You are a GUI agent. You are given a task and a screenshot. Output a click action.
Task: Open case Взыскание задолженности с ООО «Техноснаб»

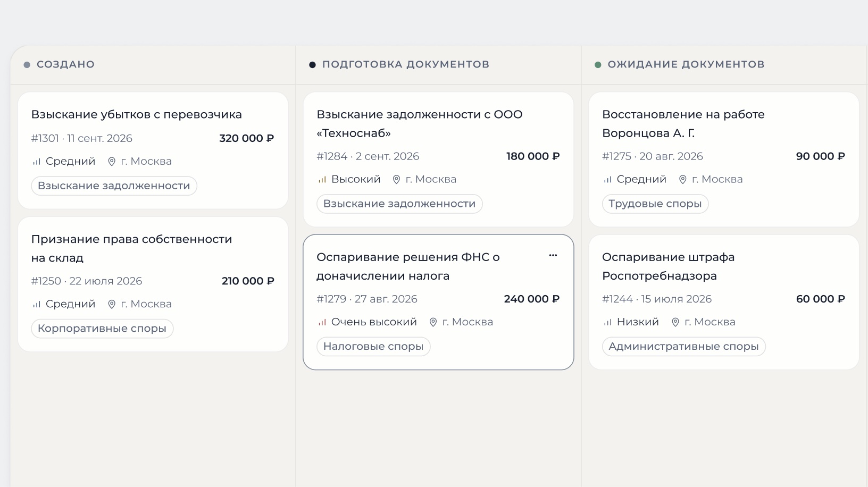420,123
